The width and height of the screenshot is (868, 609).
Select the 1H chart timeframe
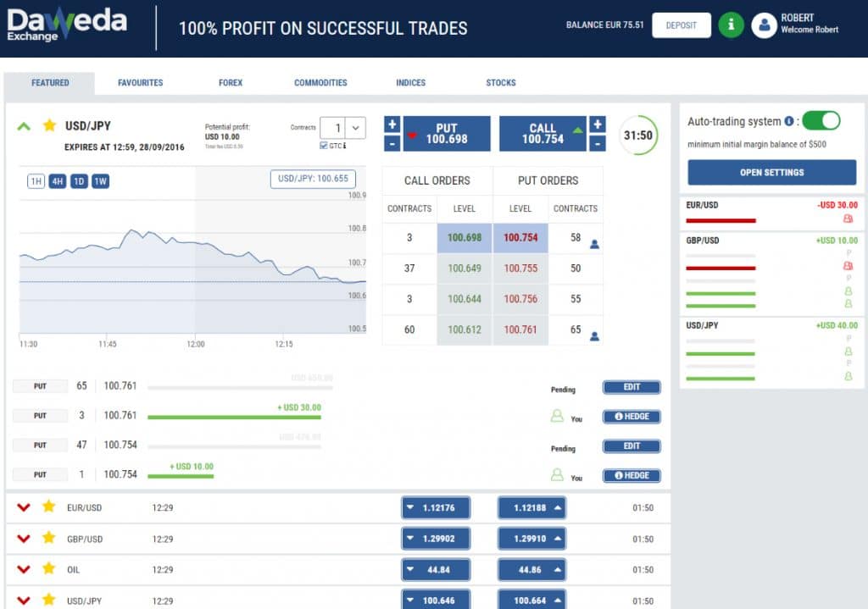36,181
